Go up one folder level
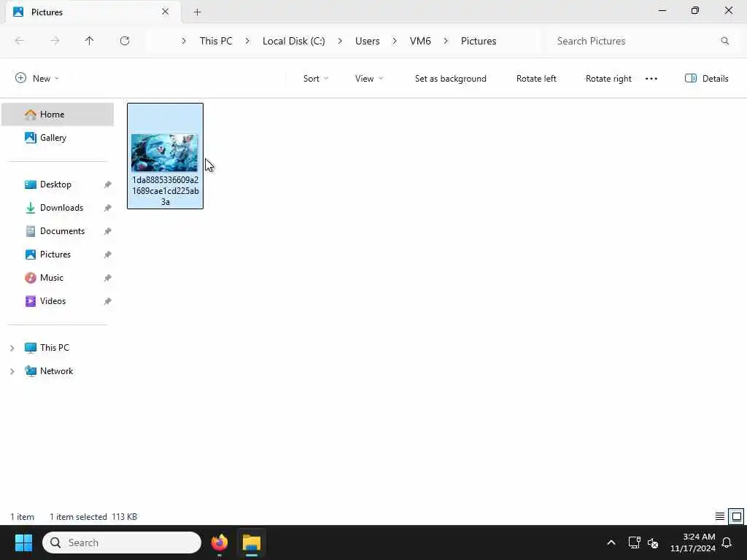The width and height of the screenshot is (747, 560). tap(89, 41)
